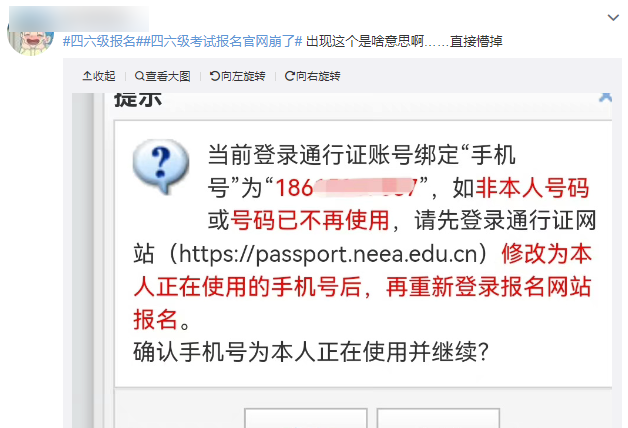Open the #四六级考试报名官网崩了# hashtag
Screen dimensions: 628x428
click(221, 41)
